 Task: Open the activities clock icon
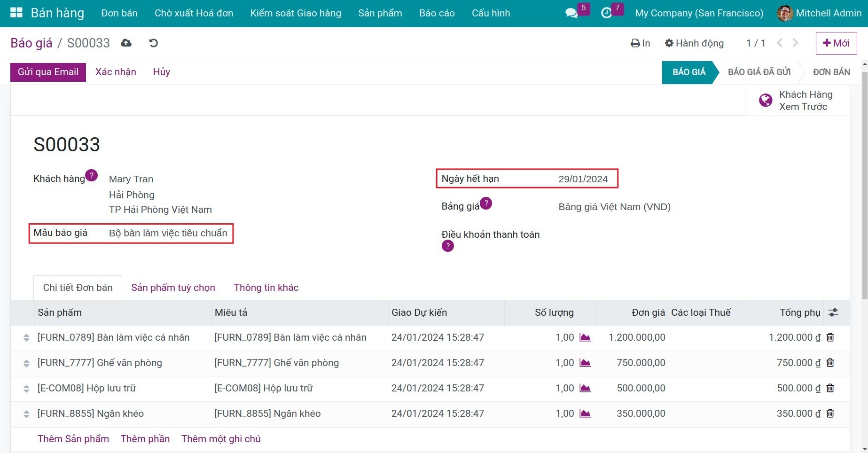(x=607, y=13)
